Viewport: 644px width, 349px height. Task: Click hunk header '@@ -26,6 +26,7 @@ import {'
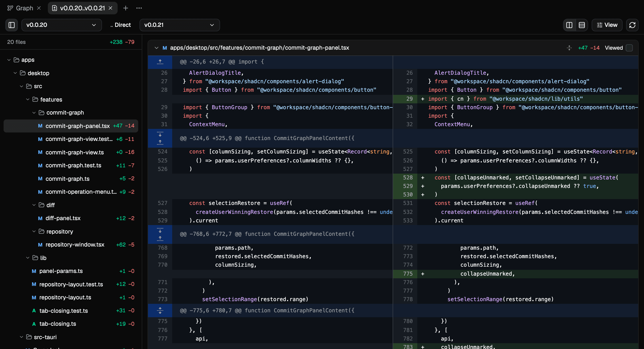coord(222,62)
